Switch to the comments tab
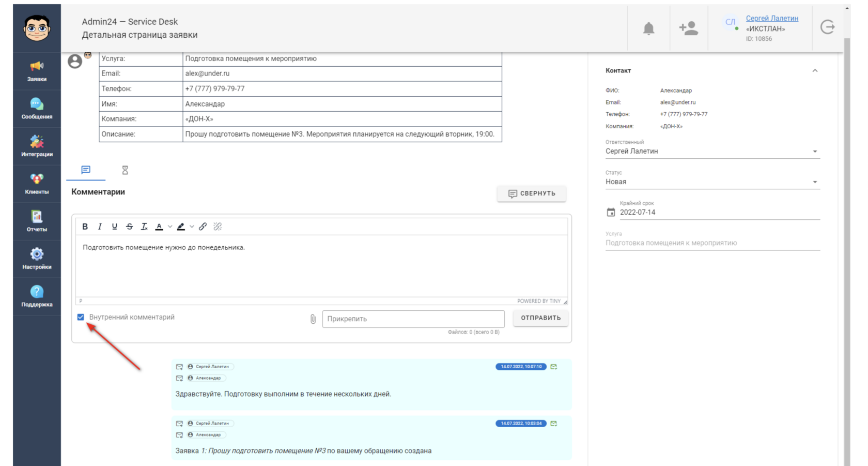Viewport: 868px width, 466px height. click(86, 170)
